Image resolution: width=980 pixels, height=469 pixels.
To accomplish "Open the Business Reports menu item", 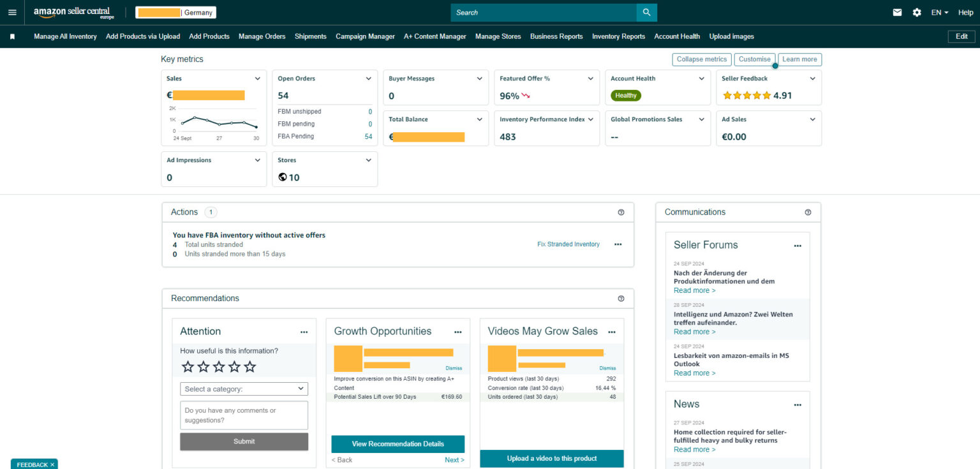I will point(556,36).
